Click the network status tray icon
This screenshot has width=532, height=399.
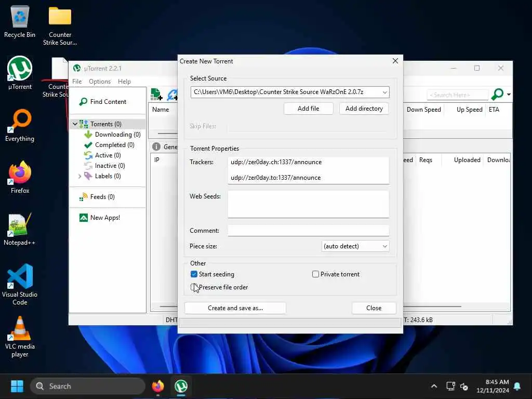(450, 386)
